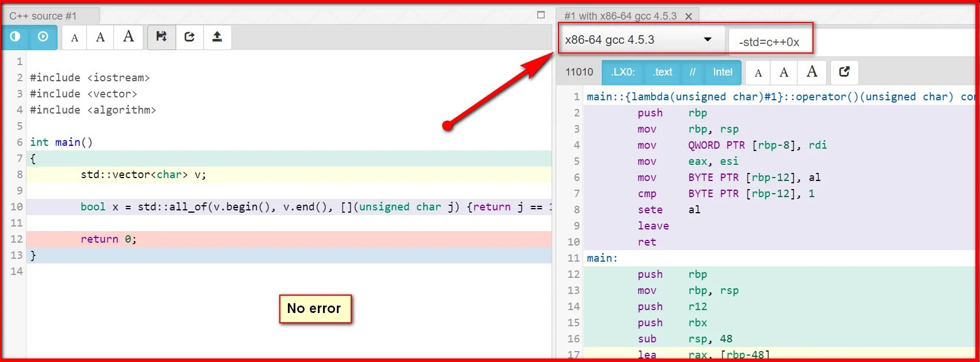
Task: Click 'cmp BYTE PTR [rbp-12], 1' assembly line
Action: (x=725, y=194)
